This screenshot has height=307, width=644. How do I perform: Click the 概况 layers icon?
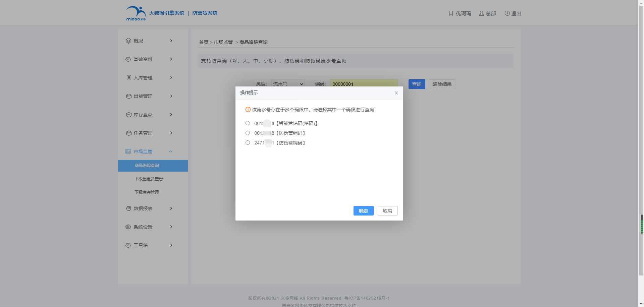(x=128, y=41)
